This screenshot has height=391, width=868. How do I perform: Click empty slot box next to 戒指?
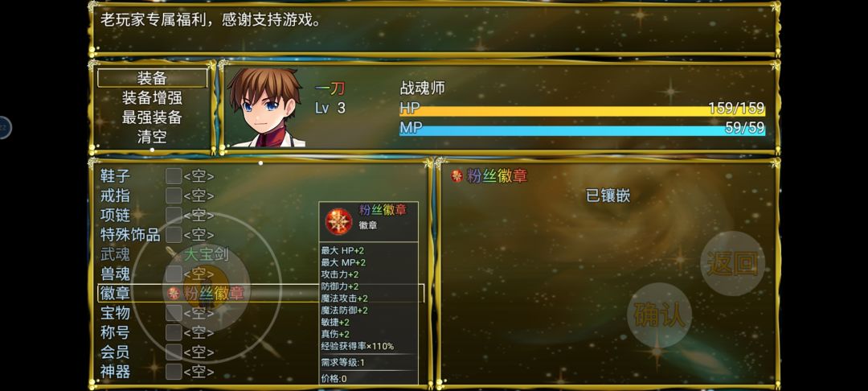[x=174, y=195]
